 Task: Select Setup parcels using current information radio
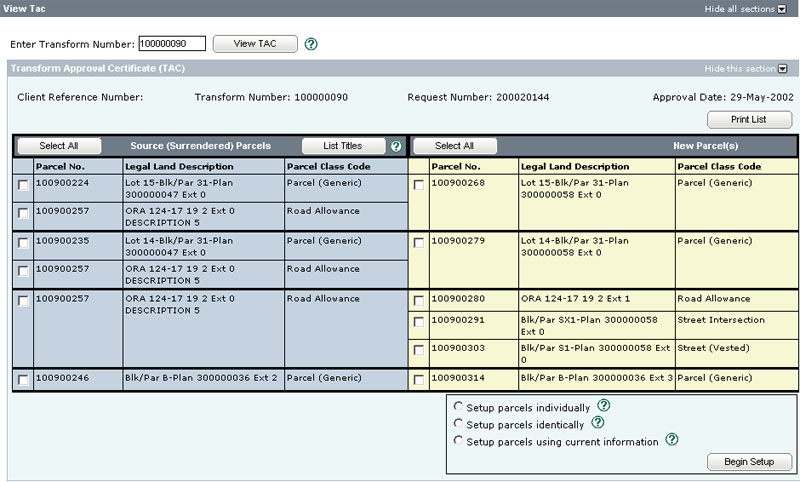458,440
